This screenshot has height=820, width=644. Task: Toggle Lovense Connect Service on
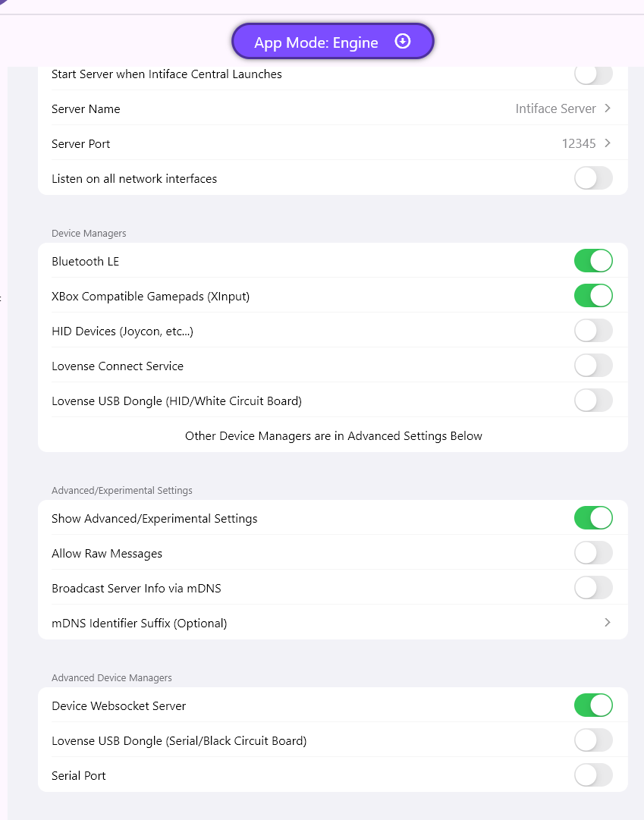click(593, 366)
